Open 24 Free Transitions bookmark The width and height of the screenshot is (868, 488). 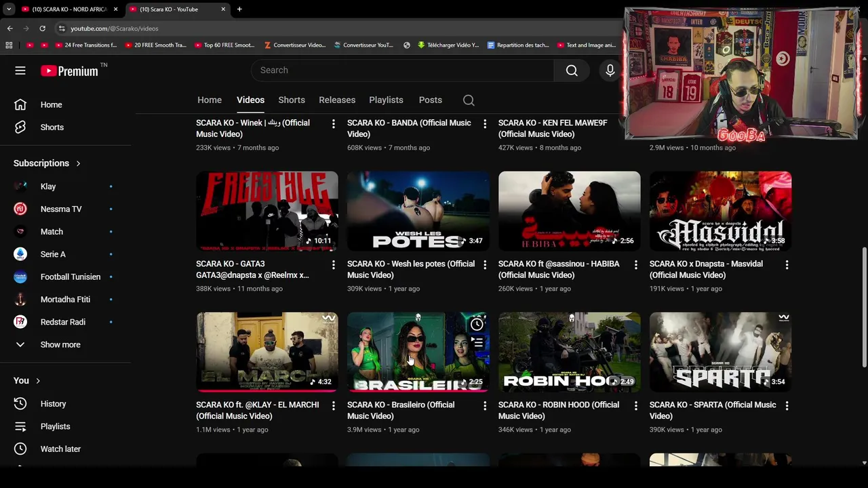pos(85,45)
